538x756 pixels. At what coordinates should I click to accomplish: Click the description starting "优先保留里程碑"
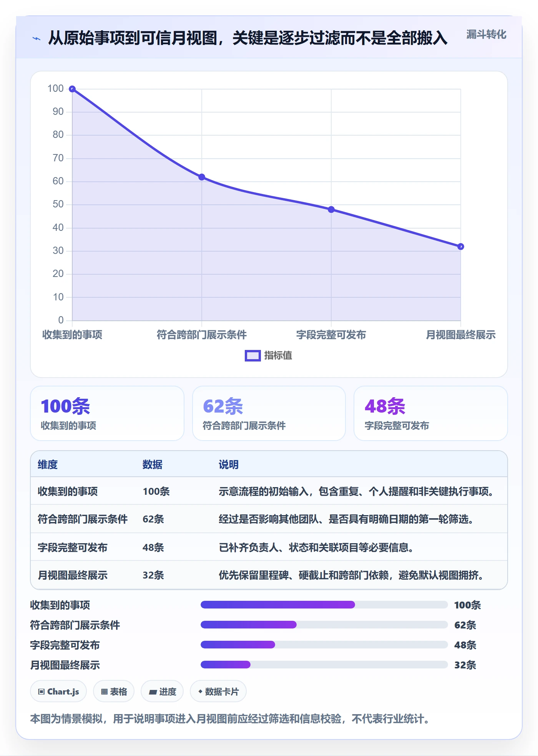[352, 575]
